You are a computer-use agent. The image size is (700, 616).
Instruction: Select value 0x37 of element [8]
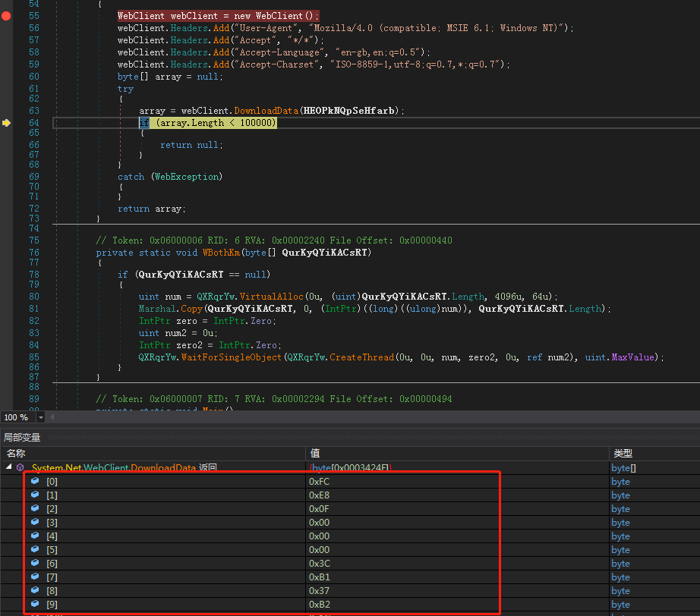(x=319, y=590)
